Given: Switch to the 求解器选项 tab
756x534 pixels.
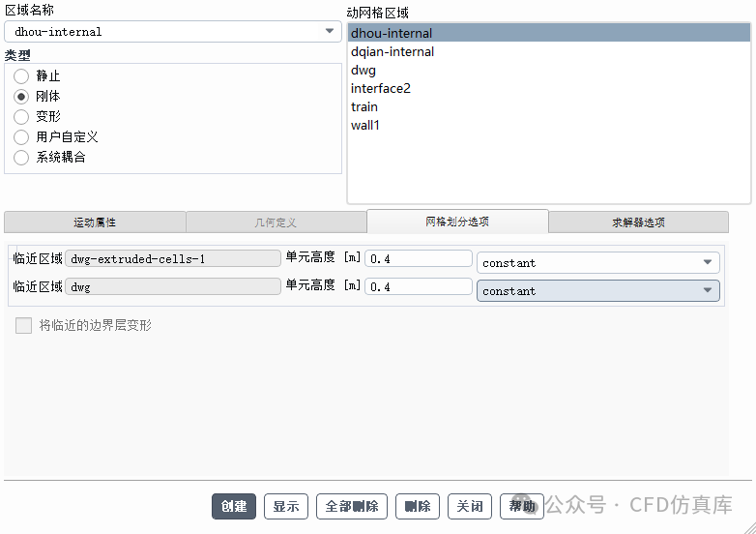Looking at the screenshot, I should 638,222.
